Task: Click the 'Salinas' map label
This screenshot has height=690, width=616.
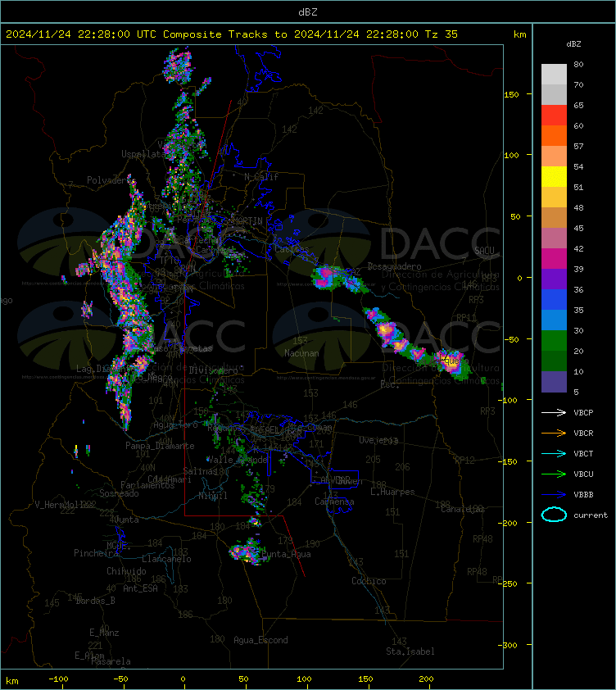Action: tap(200, 471)
